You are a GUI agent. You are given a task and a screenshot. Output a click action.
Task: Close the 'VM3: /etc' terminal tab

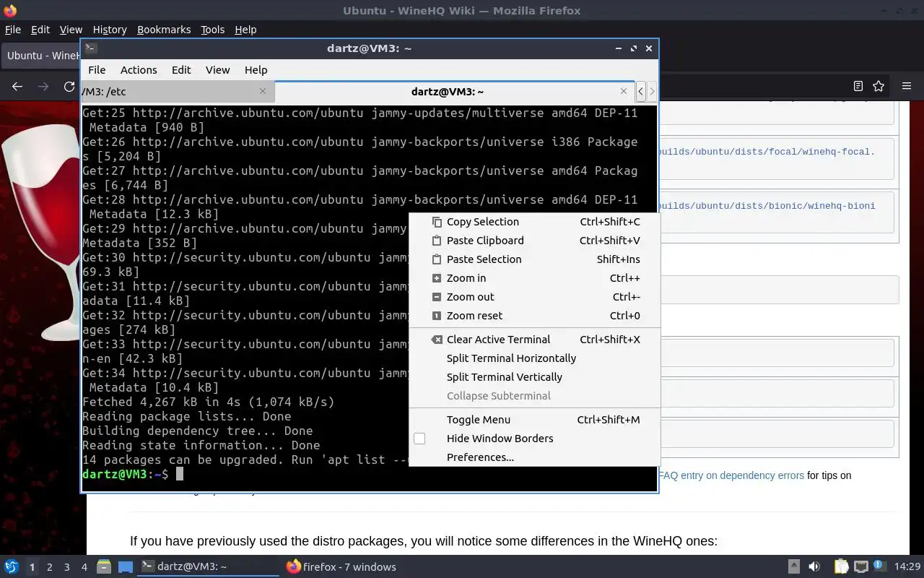click(x=263, y=91)
